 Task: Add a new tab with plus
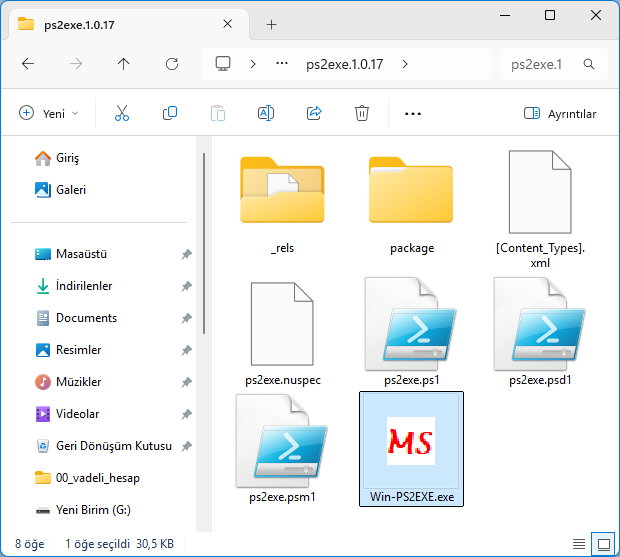(271, 25)
